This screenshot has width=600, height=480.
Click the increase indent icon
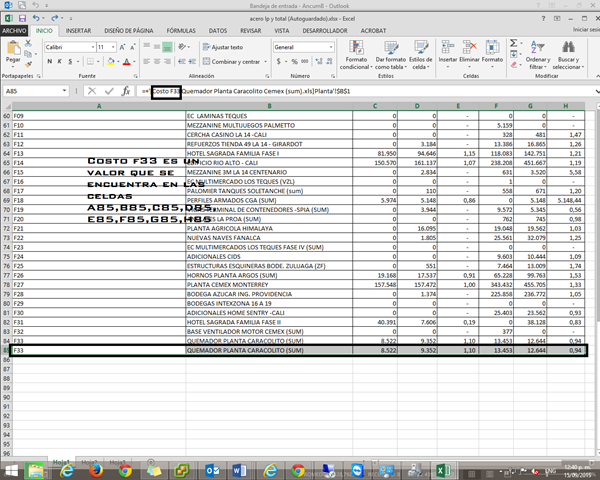coord(192,61)
